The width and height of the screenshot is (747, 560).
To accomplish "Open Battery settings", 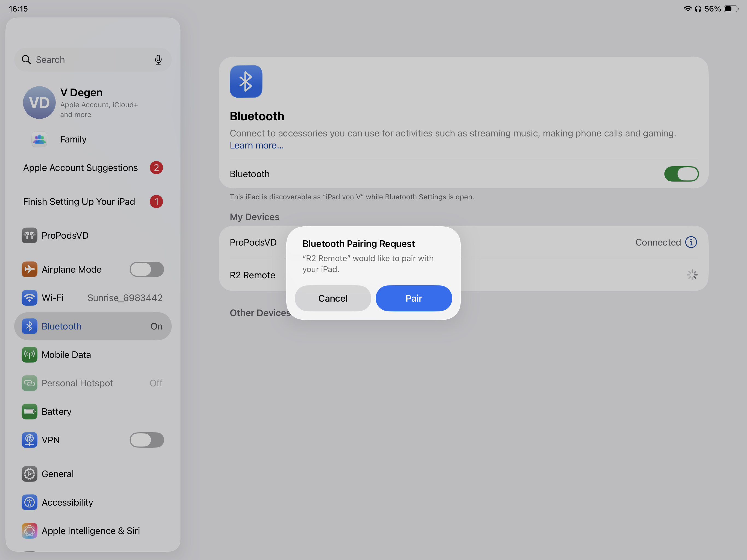I will 93,412.
